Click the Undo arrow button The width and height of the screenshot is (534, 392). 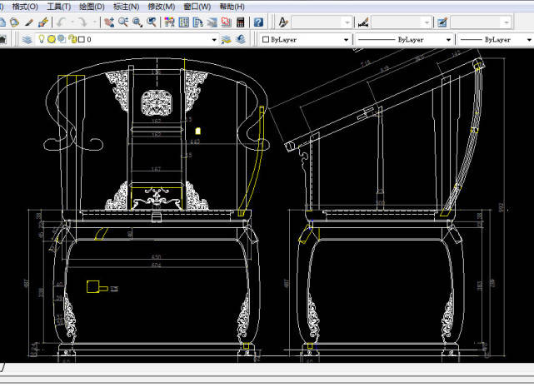[62, 22]
